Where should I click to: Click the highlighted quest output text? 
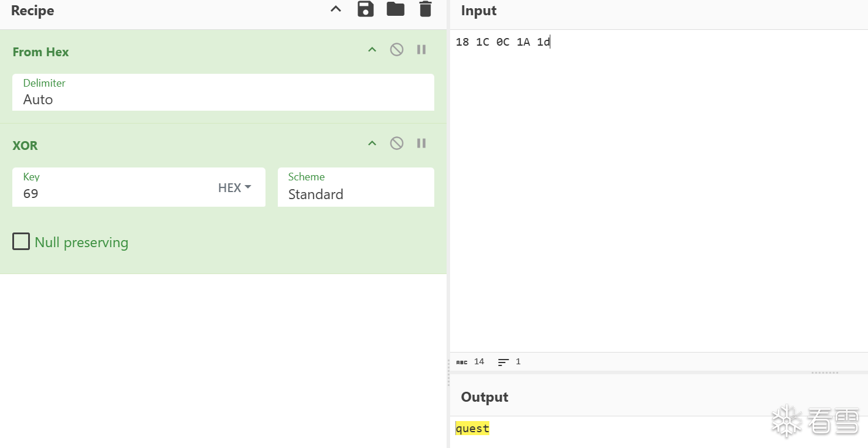point(472,429)
